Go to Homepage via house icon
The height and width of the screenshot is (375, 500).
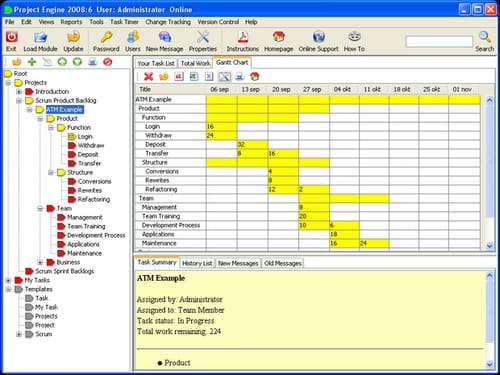[279, 37]
